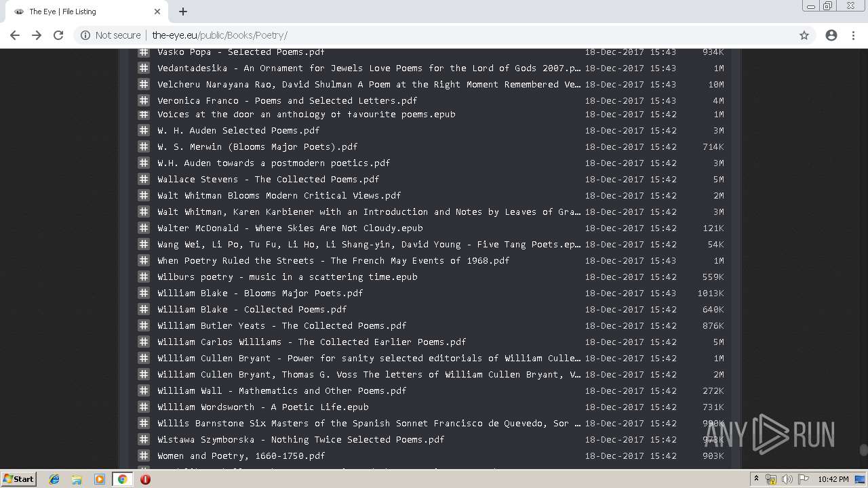Click file icon beside Walter McDonald epub
Viewport: 868px width, 488px height.
144,228
